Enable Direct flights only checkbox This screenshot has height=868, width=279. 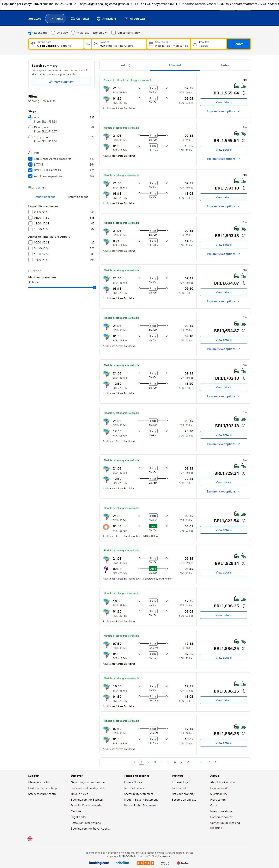[114, 33]
